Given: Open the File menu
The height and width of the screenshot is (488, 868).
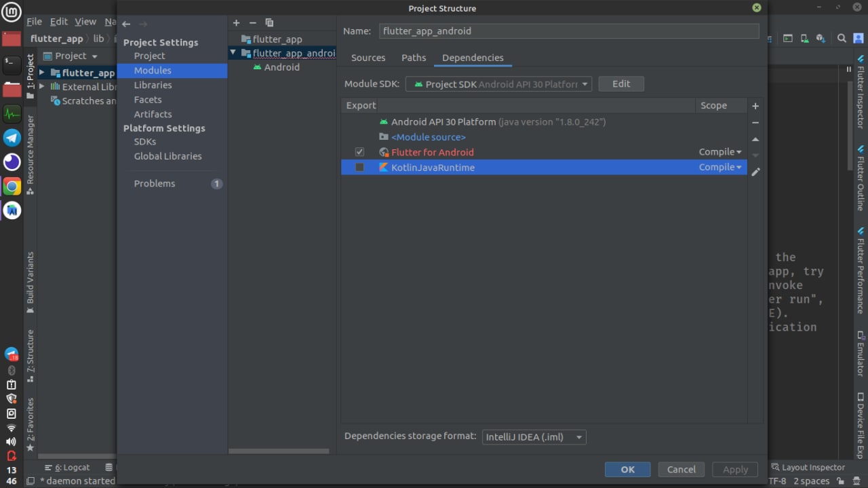Looking at the screenshot, I should click(34, 22).
